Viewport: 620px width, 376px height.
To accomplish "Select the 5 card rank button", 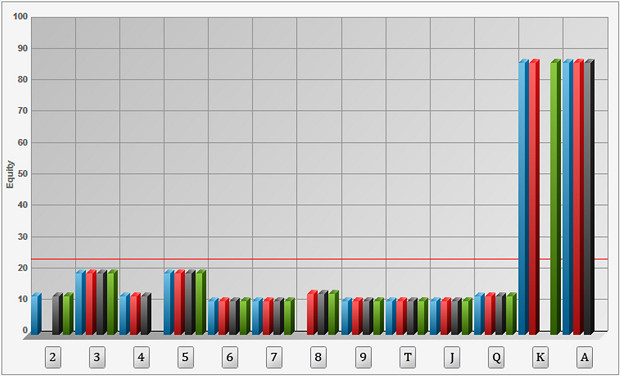I will (185, 357).
